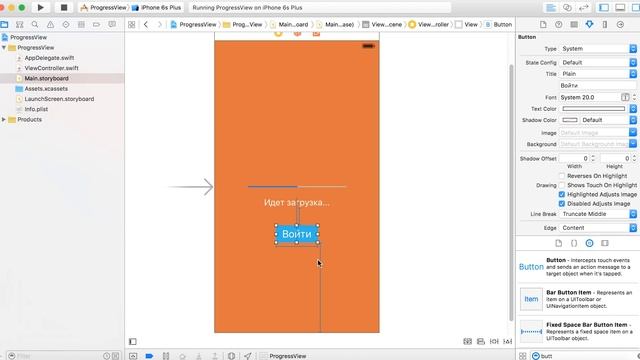Show the Quick Help inspector

click(559, 24)
